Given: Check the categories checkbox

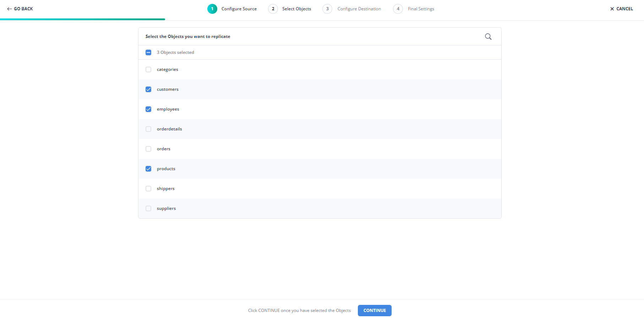Looking at the screenshot, I should point(148,69).
